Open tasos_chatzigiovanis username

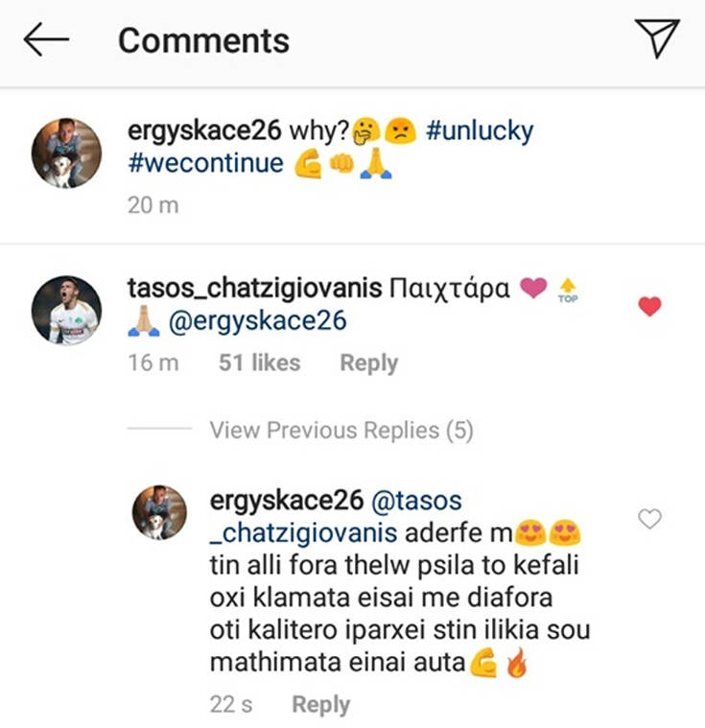tap(254, 289)
